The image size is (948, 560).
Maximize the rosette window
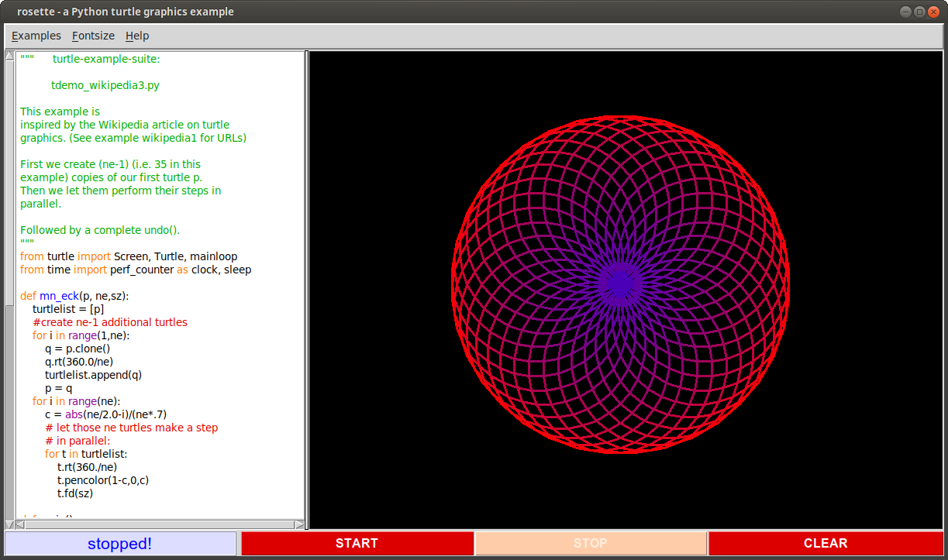pyautogui.click(x=919, y=12)
